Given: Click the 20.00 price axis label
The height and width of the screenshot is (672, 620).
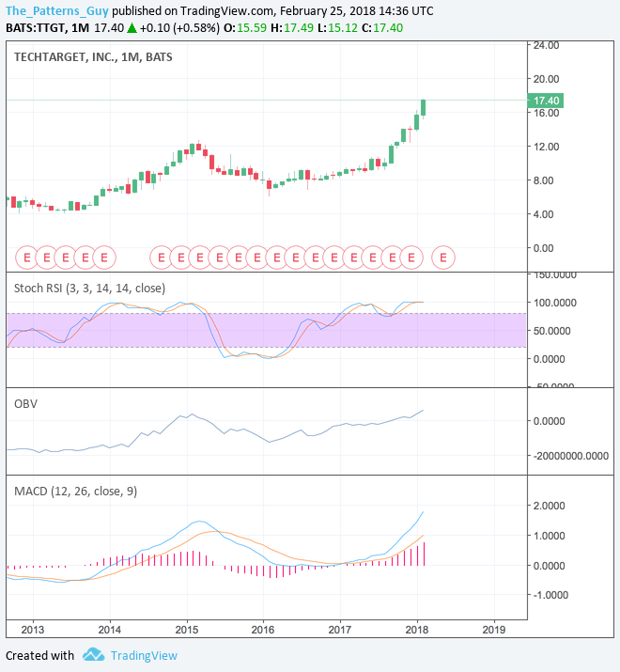Looking at the screenshot, I should [x=546, y=79].
